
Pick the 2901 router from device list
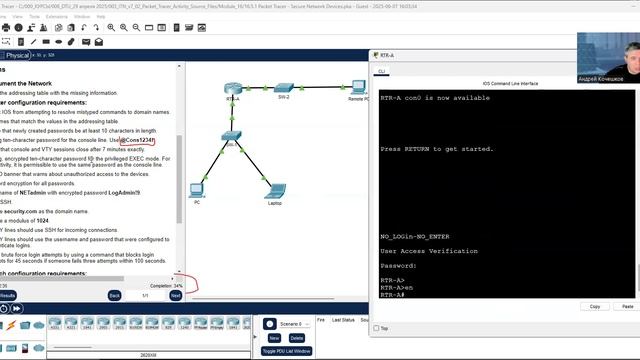[x=103, y=324]
